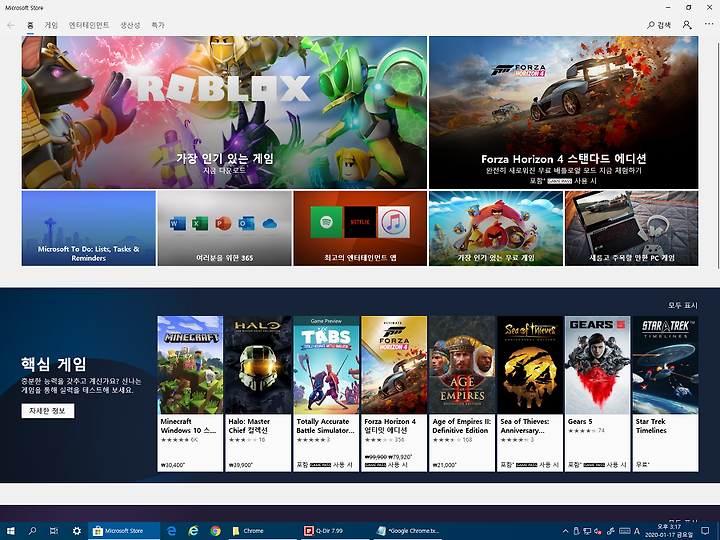The width and height of the screenshot is (720, 540).
Task: Click the 자세한 정보 button
Action: click(x=48, y=411)
